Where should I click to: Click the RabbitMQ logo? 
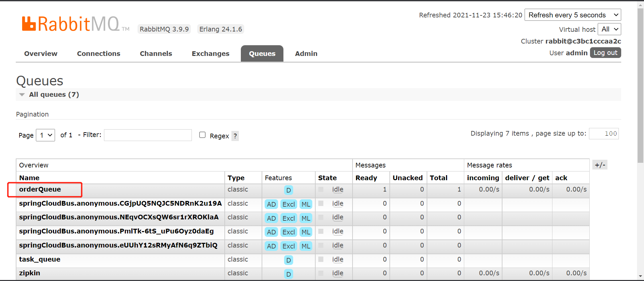click(x=75, y=24)
